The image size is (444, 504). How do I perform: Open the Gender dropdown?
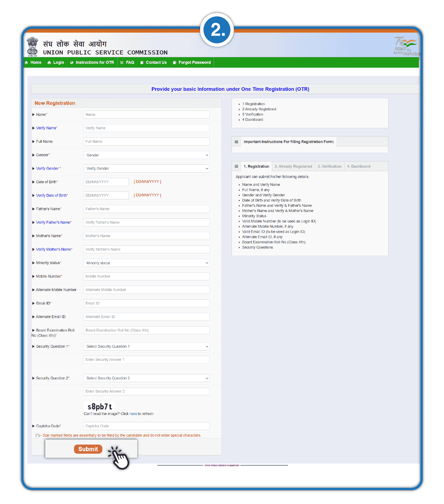click(147, 155)
